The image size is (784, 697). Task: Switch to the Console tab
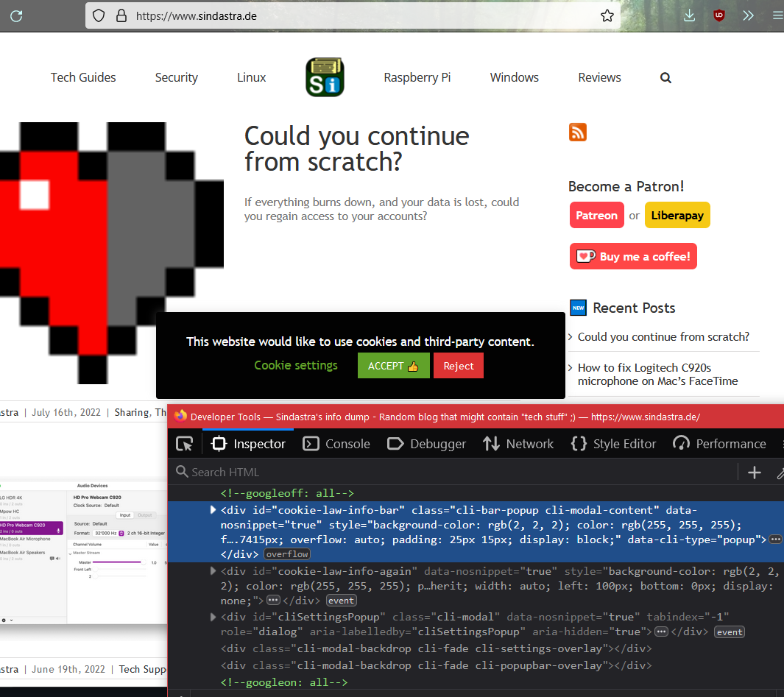point(336,443)
